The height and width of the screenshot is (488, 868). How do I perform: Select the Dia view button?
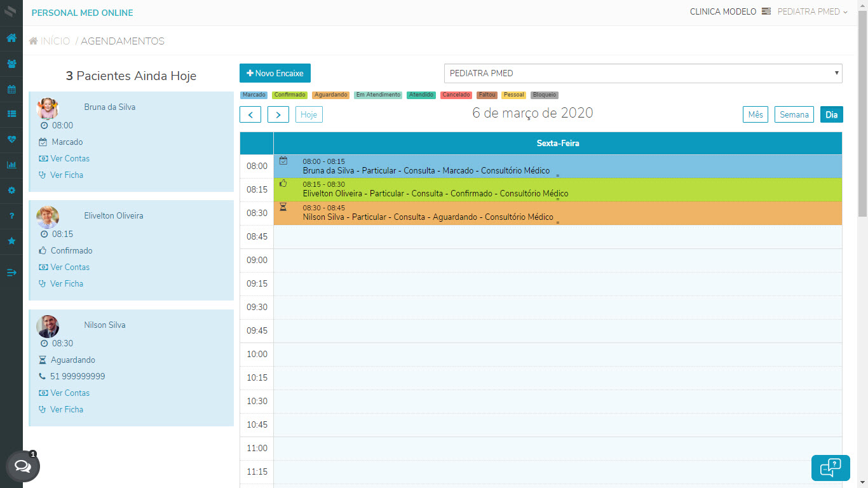(831, 114)
